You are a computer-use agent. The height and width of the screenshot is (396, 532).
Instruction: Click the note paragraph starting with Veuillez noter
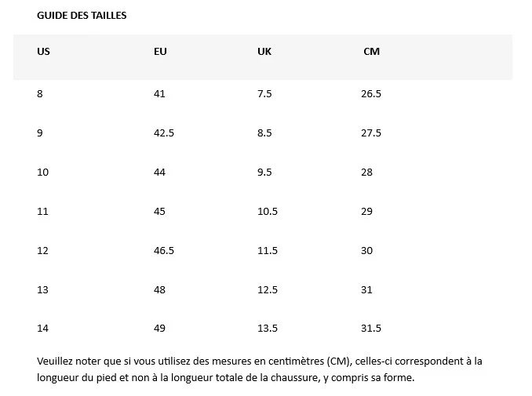(259, 369)
